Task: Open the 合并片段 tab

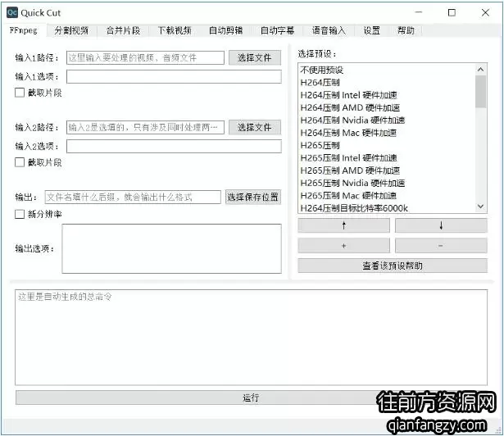Action: point(123,30)
